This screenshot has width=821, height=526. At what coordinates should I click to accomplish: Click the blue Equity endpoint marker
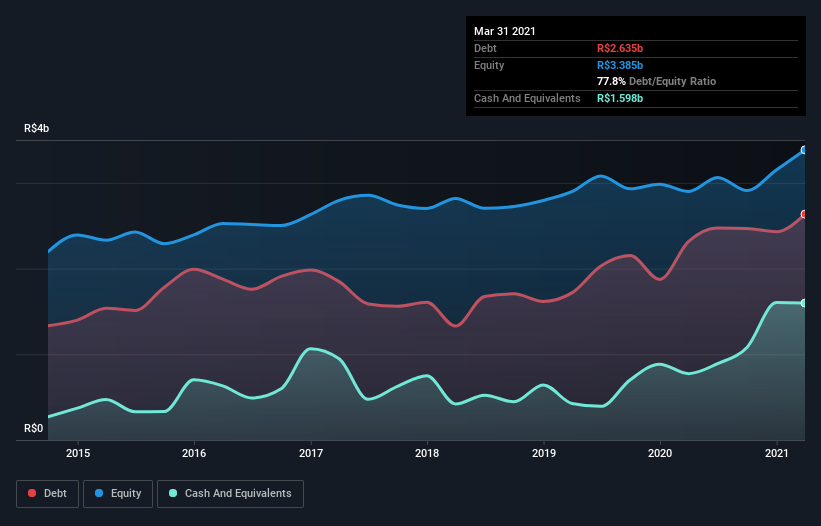(x=804, y=150)
